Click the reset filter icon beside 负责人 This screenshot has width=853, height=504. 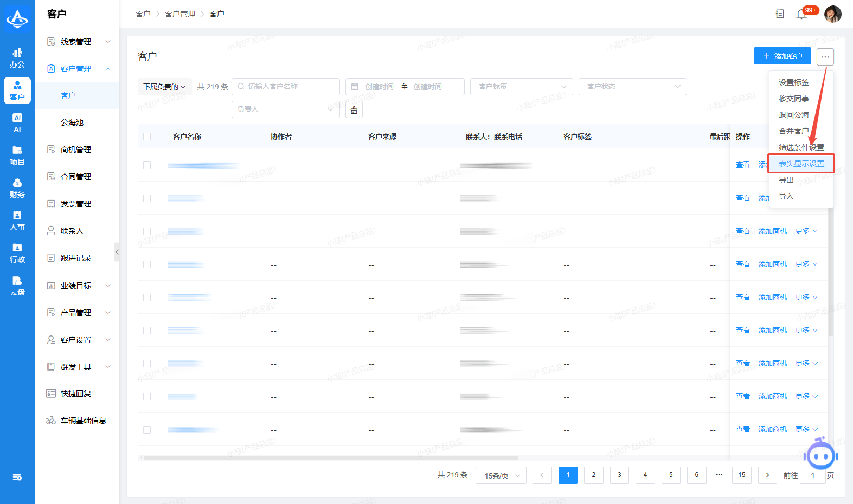354,109
